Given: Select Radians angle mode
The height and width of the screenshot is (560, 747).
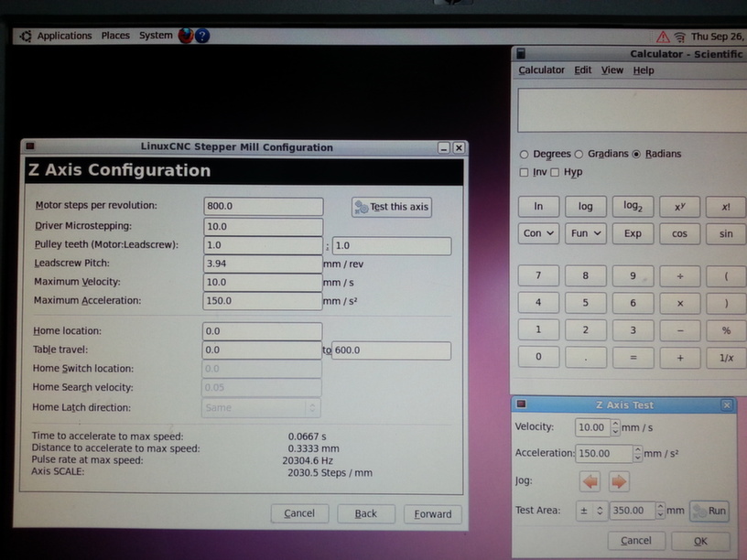Looking at the screenshot, I should click(x=656, y=154).
